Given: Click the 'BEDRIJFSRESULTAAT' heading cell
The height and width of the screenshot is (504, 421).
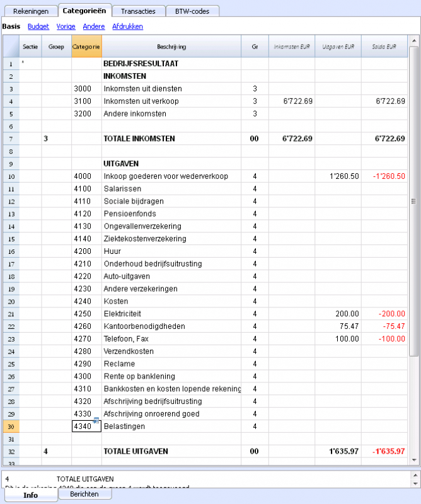Looking at the screenshot, I should coord(171,64).
